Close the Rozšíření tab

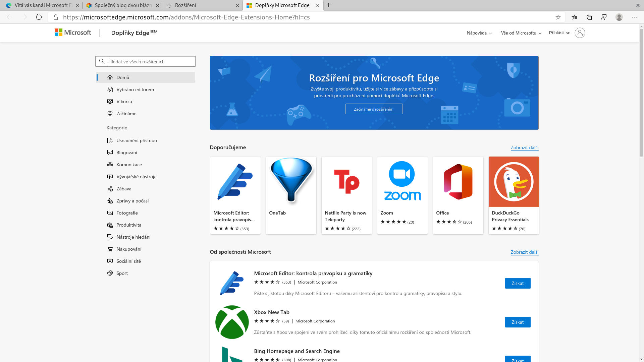coord(237,5)
